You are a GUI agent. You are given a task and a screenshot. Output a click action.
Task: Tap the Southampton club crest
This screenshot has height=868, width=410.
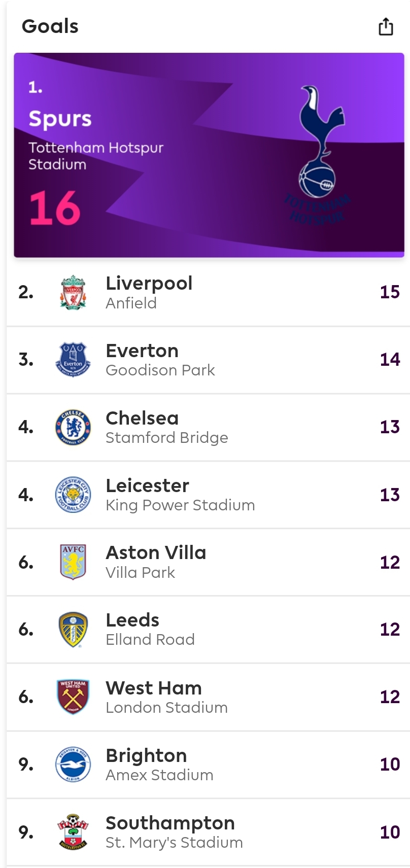click(73, 832)
